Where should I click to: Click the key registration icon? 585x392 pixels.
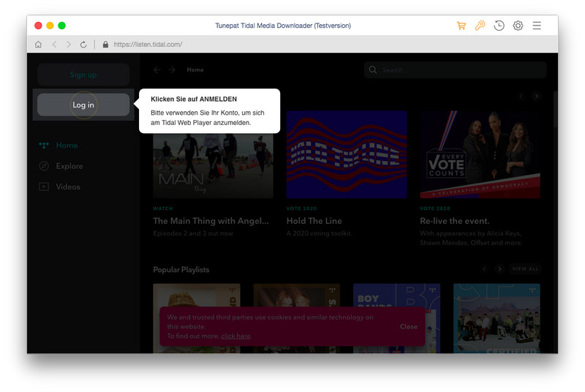[480, 26]
